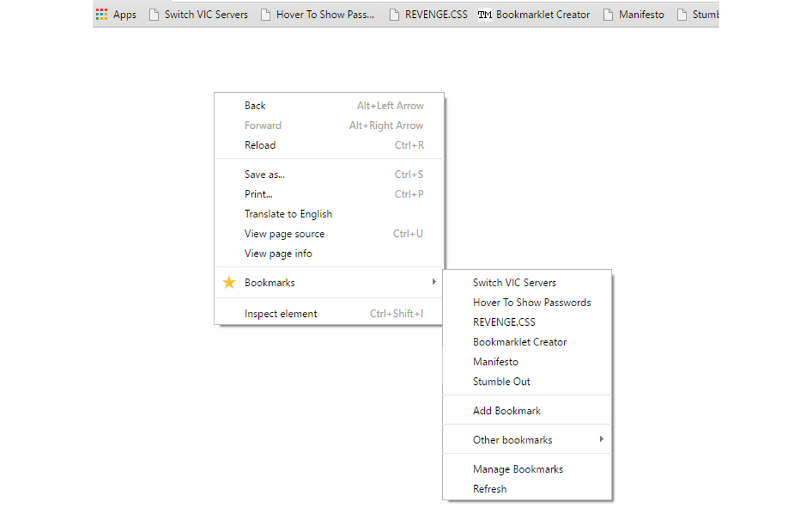Select View page info
This screenshot has width=812, height=508.
pos(329,253)
